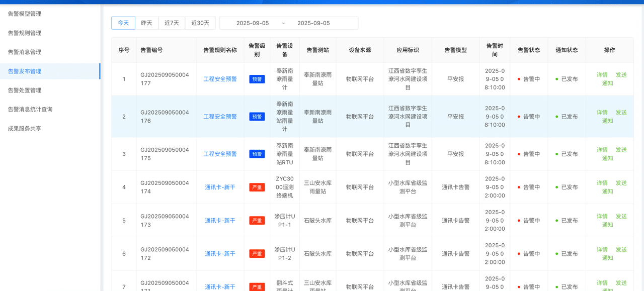Click the 告警测站 column header
This screenshot has width=644, height=291.
[x=317, y=50]
